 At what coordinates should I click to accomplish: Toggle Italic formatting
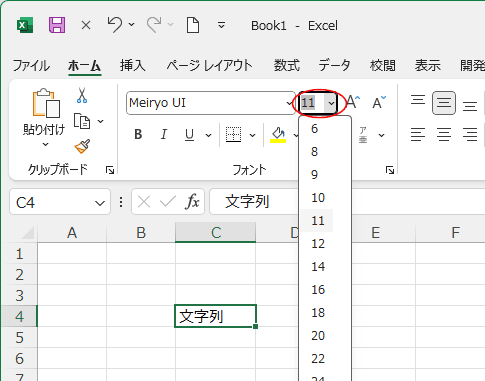pyautogui.click(x=164, y=135)
